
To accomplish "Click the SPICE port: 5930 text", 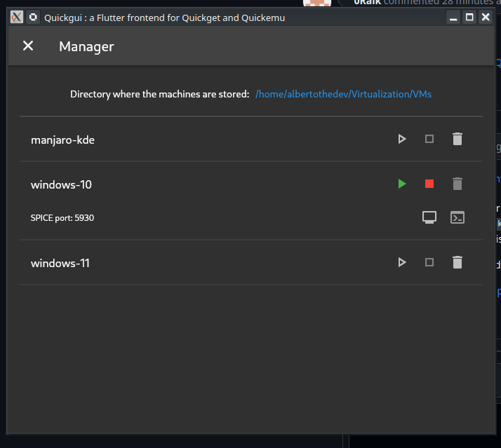I will (62, 218).
